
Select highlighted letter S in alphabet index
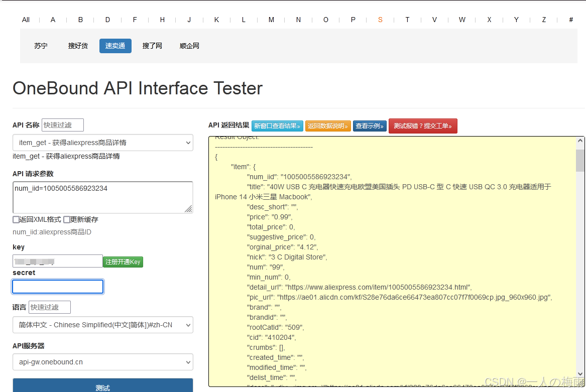click(380, 20)
